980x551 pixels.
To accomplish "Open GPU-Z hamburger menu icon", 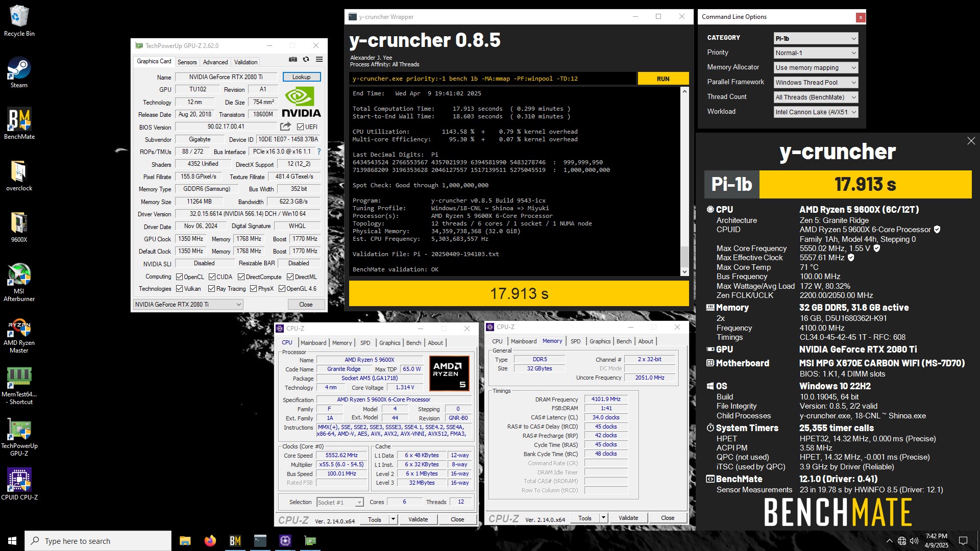I will click(x=320, y=60).
